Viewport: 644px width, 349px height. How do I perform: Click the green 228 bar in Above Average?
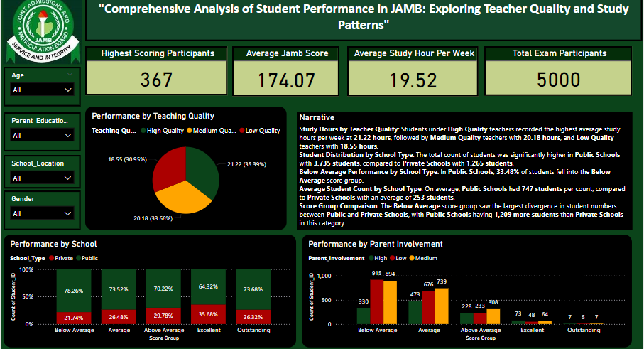coord(466,318)
